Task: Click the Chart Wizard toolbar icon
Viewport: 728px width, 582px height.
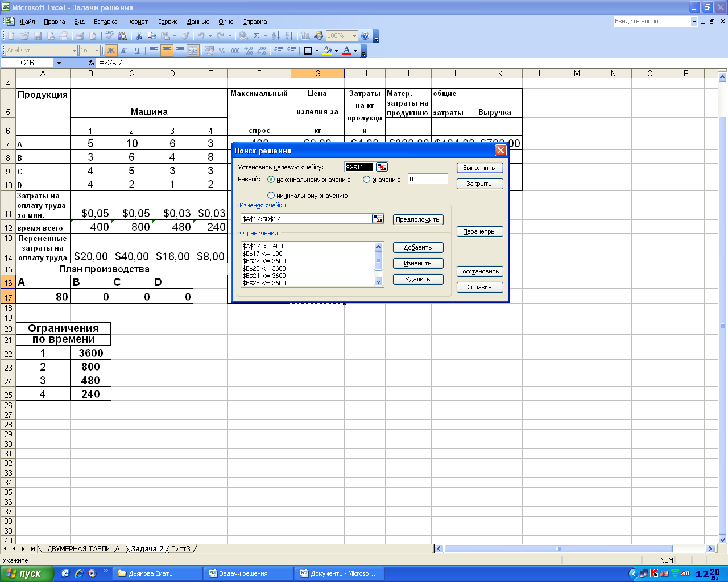Action: coord(305,36)
